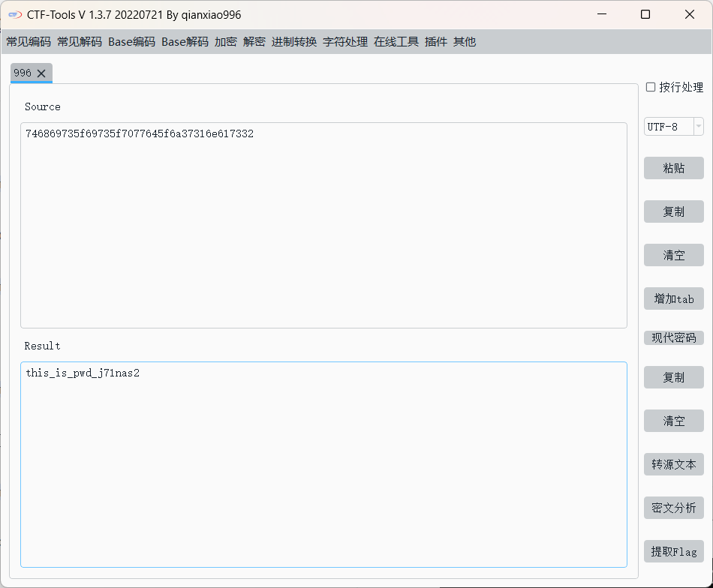The image size is (713, 588).
Task: Click inside the Source hex text field
Action: tap(323, 225)
